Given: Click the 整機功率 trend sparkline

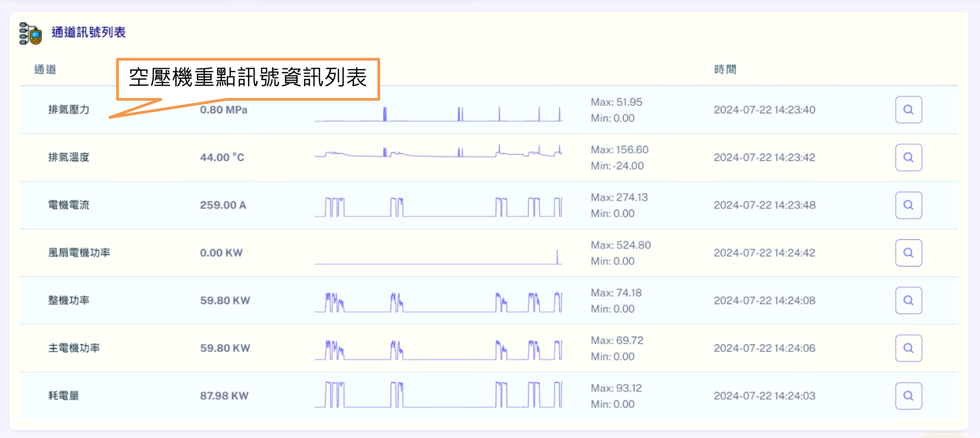Looking at the screenshot, I should pyautogui.click(x=438, y=302).
